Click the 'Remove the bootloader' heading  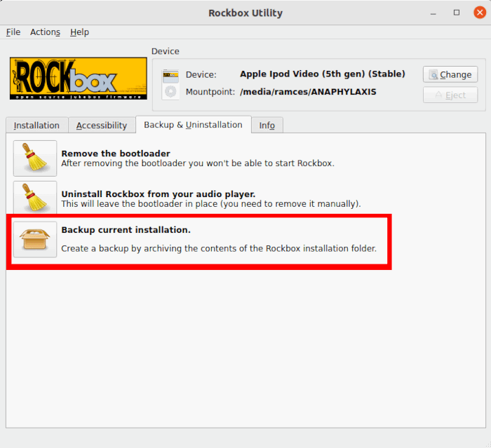point(116,154)
